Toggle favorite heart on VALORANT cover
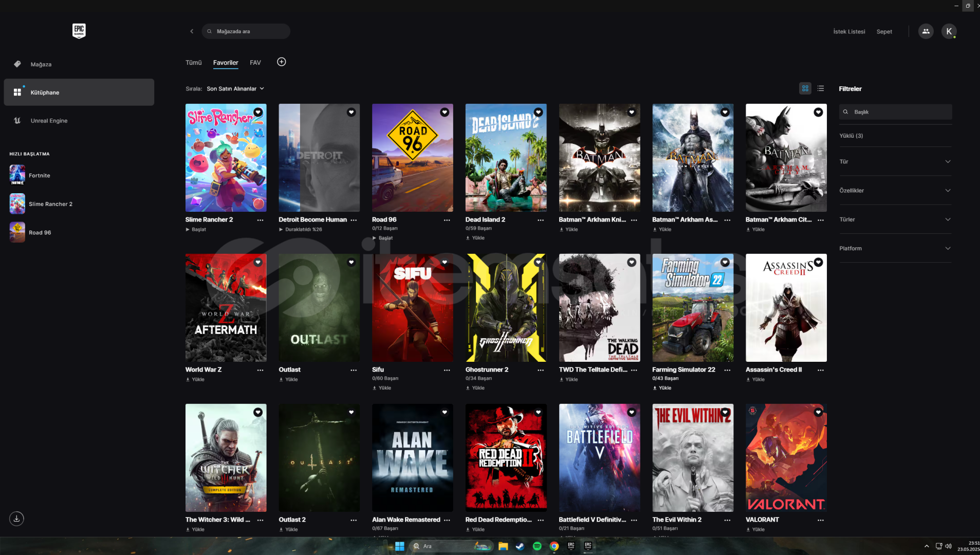Screen dimensions: 980x555 (x=818, y=412)
